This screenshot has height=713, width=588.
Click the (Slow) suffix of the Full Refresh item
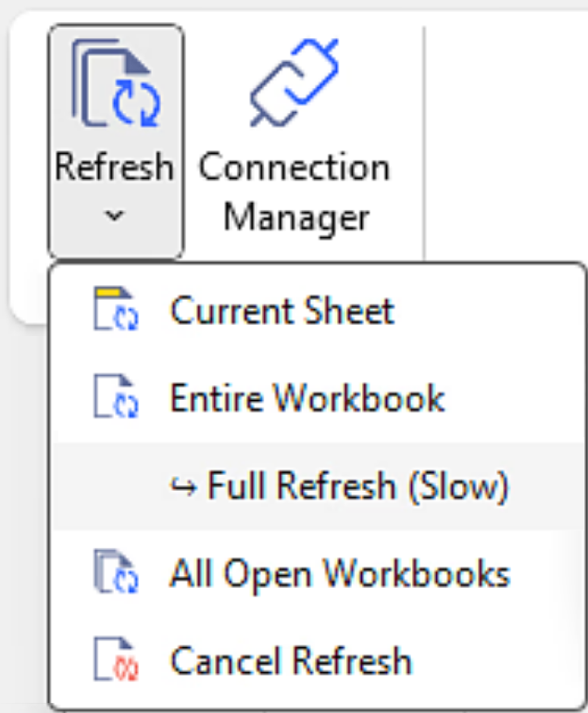click(458, 486)
